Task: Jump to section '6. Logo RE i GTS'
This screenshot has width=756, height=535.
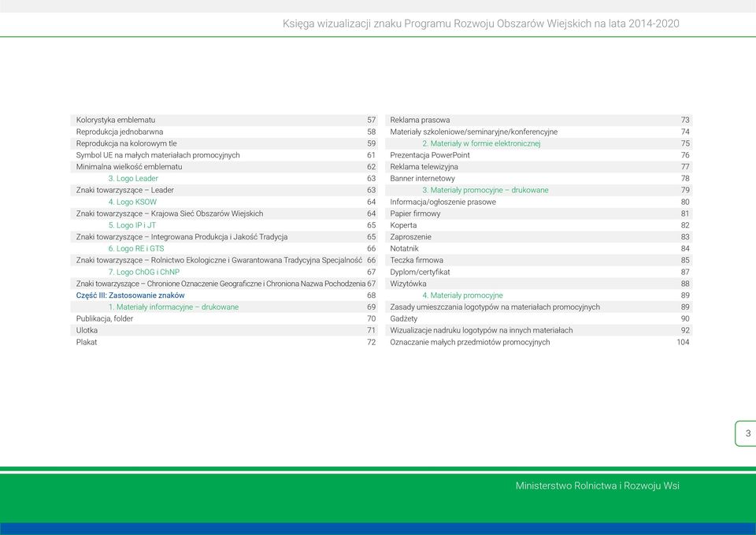Action: click(136, 249)
